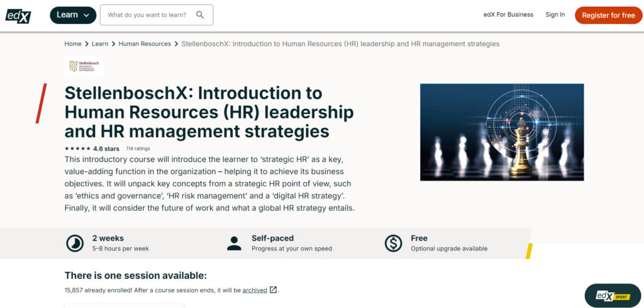Open the edX Xpert chat button
The height and width of the screenshot is (308, 644).
[613, 295]
